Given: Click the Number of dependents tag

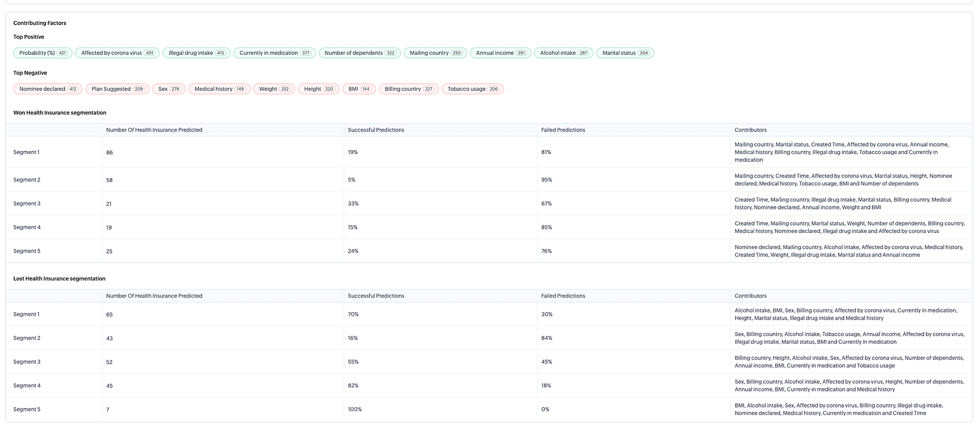Looking at the screenshot, I should (x=359, y=53).
